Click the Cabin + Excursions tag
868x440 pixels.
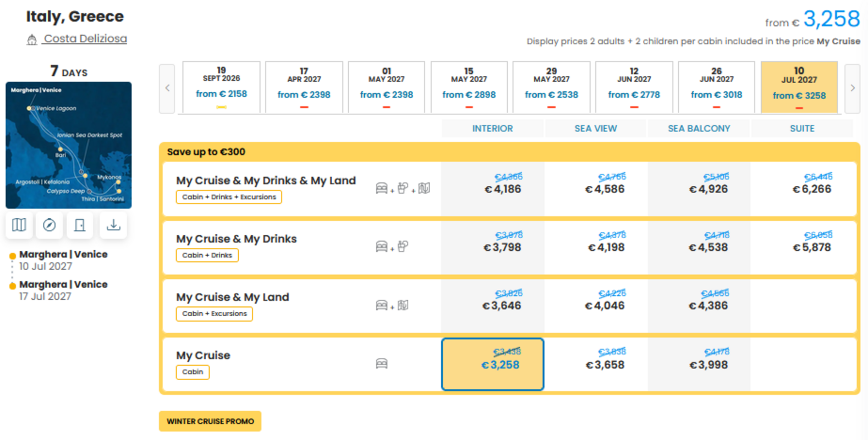tap(215, 313)
